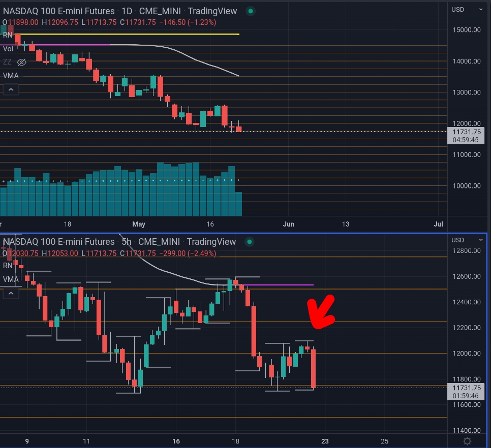Viewport: 491px width, 448px height.
Task: Select Vol indicator label in daily chart
Action: tap(8, 49)
